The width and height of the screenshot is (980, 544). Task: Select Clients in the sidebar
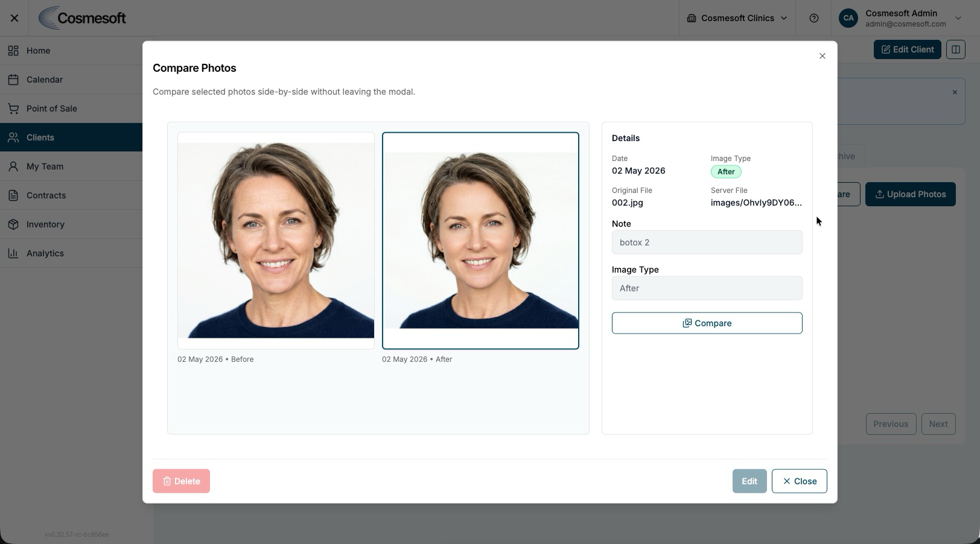(71, 138)
